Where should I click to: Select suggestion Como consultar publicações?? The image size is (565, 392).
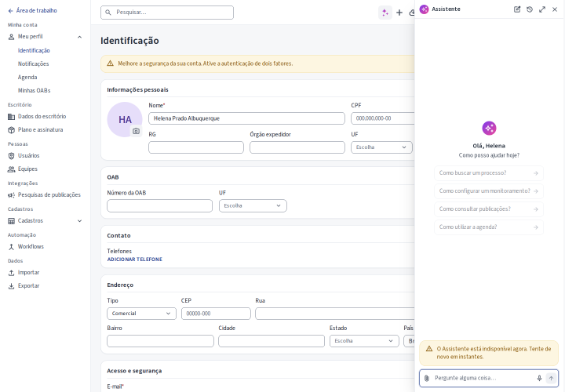pos(489,209)
